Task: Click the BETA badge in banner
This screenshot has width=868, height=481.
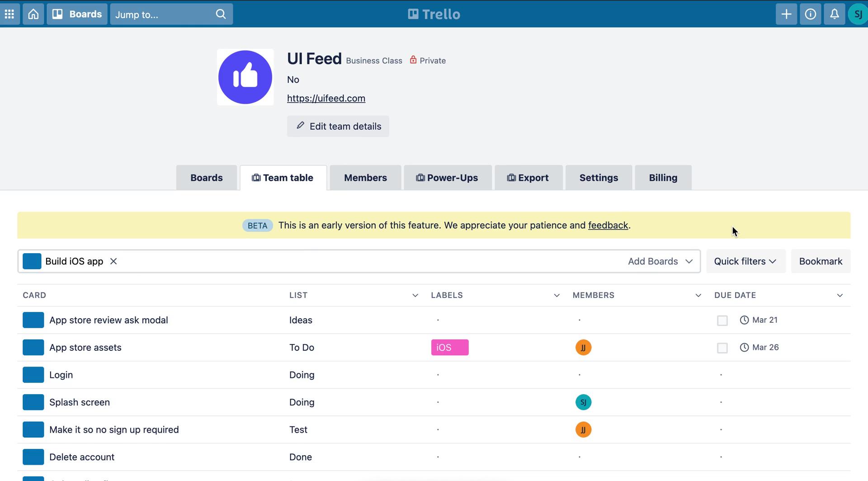Action: pos(257,226)
